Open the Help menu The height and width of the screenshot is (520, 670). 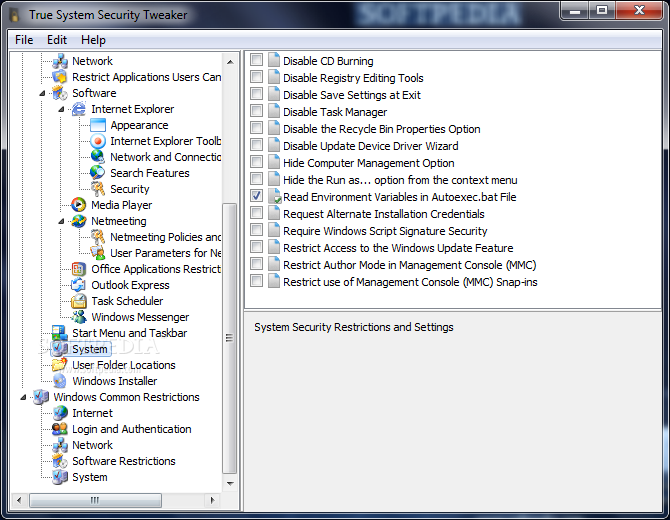[93, 40]
